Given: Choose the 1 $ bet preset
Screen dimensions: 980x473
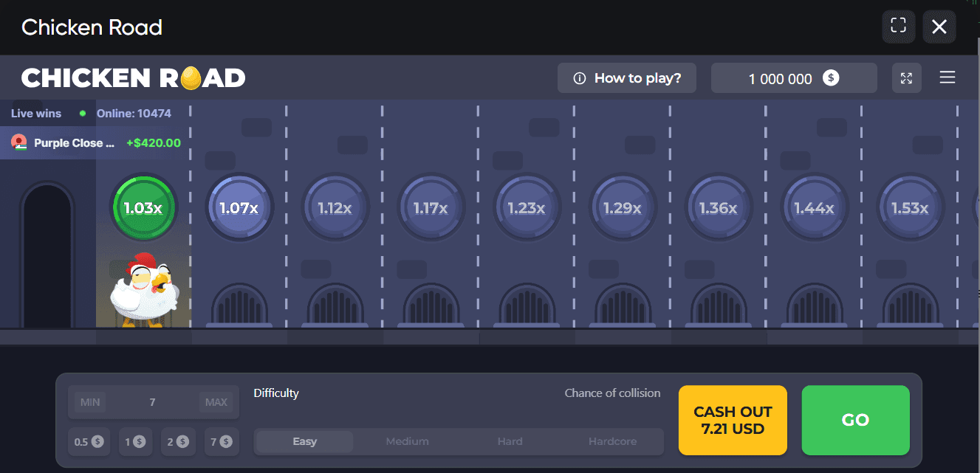Looking at the screenshot, I should pyautogui.click(x=135, y=442).
